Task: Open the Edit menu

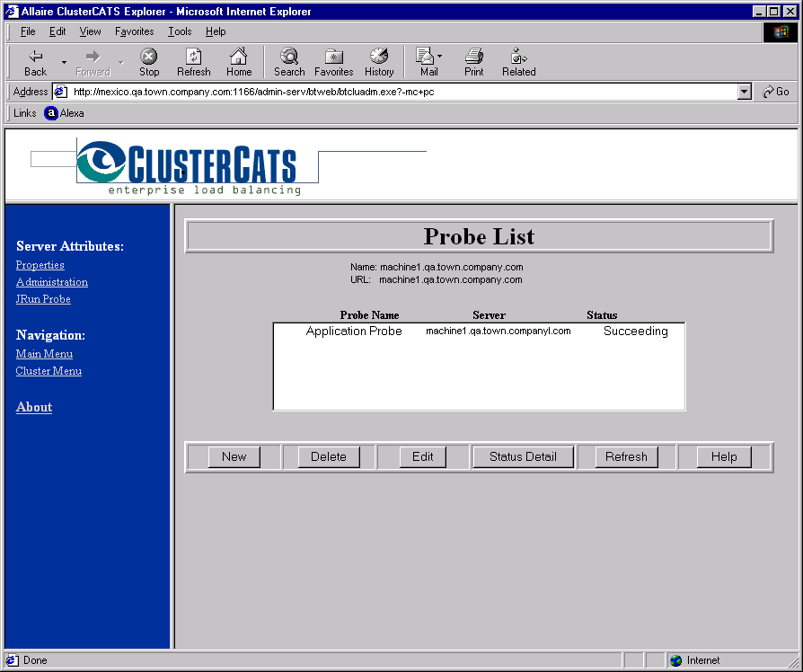Action: point(57,31)
